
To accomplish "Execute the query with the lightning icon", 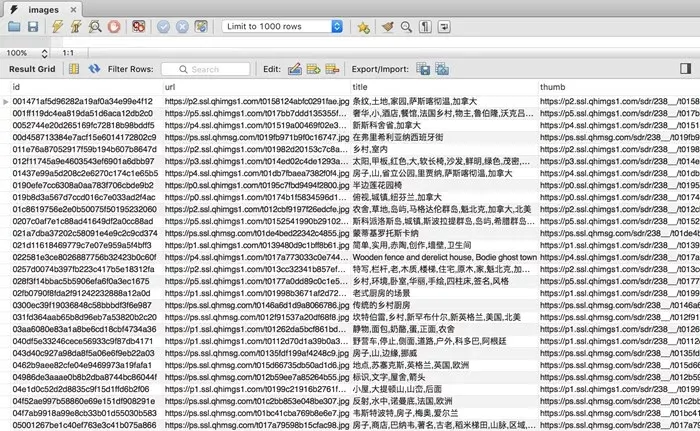I will [57, 27].
